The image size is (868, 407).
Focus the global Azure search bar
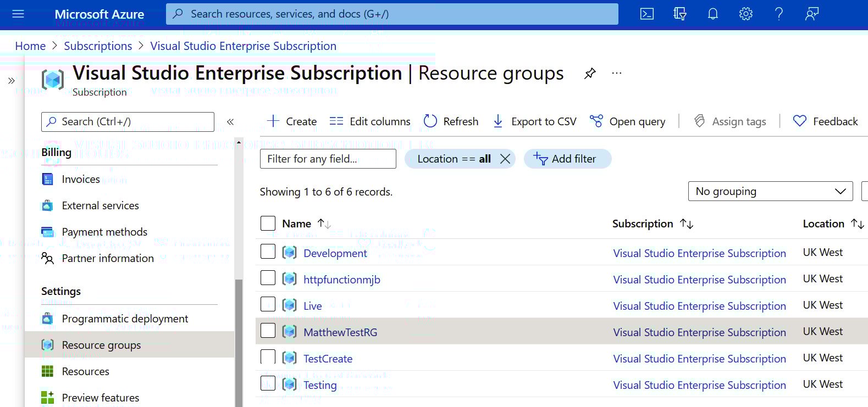392,14
